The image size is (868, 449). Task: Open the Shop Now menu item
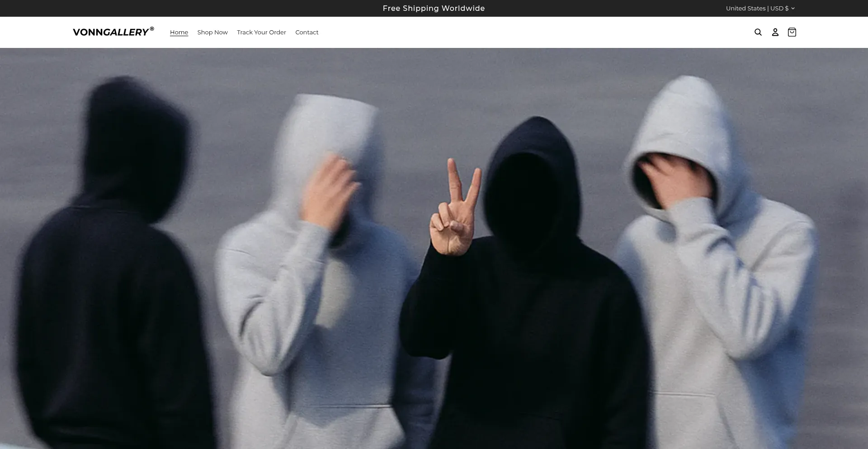pos(212,32)
